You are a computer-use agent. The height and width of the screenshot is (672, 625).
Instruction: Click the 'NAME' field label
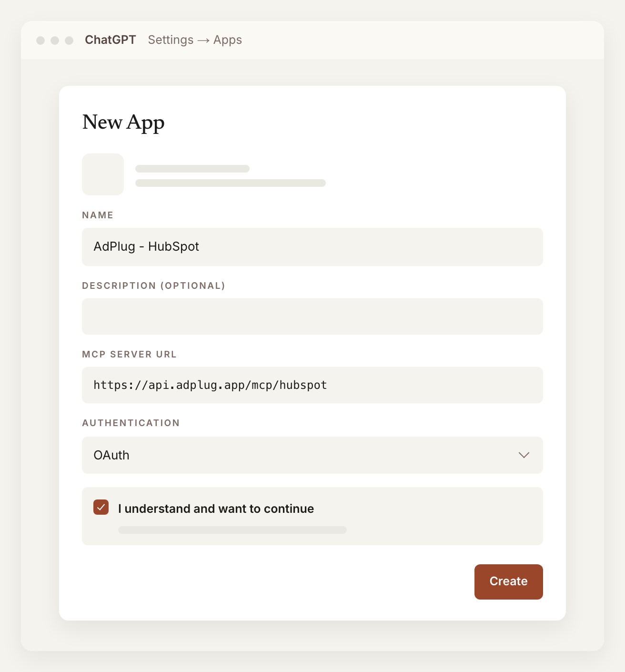[x=98, y=215]
